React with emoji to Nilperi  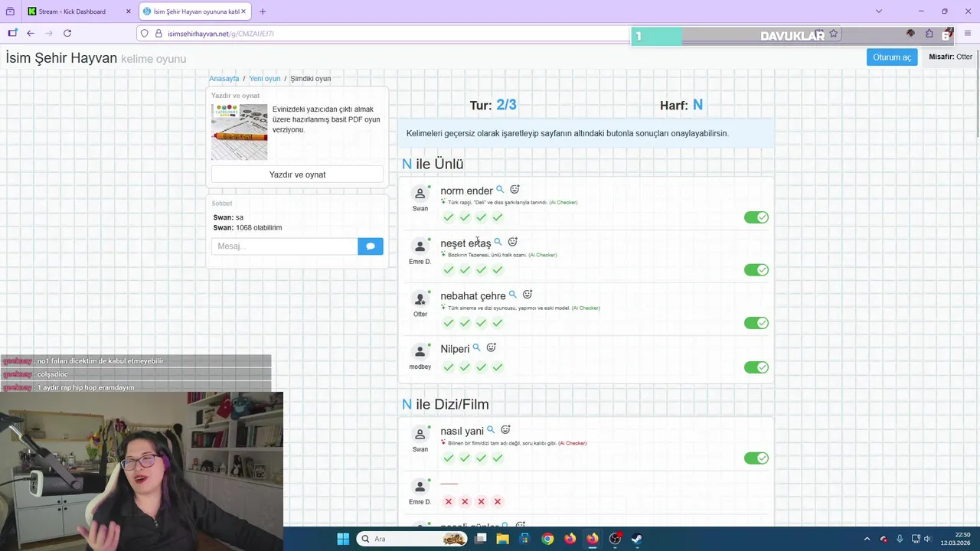pos(491,347)
